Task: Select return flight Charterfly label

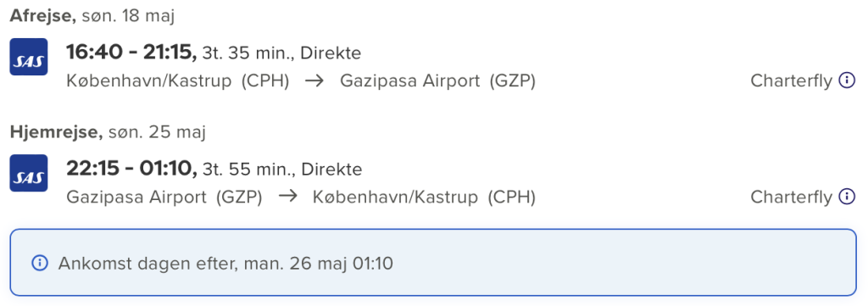Action: click(x=791, y=197)
